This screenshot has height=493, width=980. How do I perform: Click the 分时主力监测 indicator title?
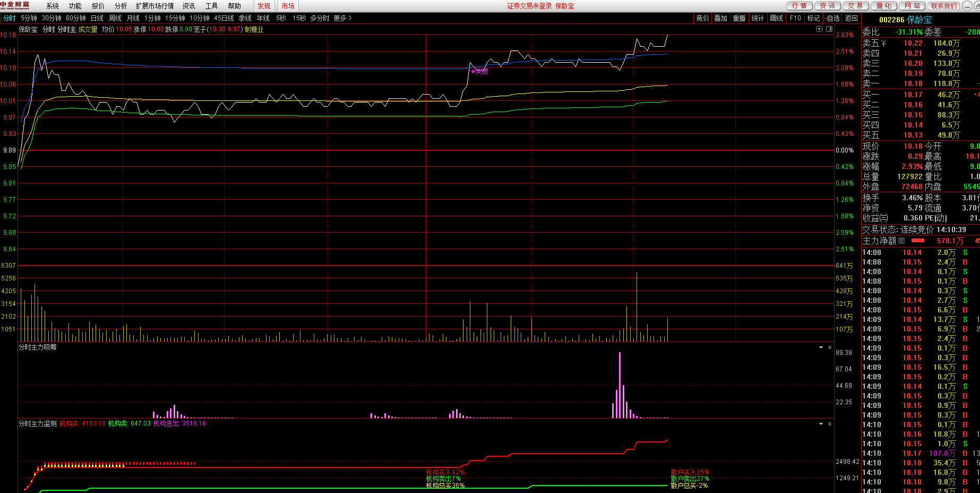[x=38, y=424]
